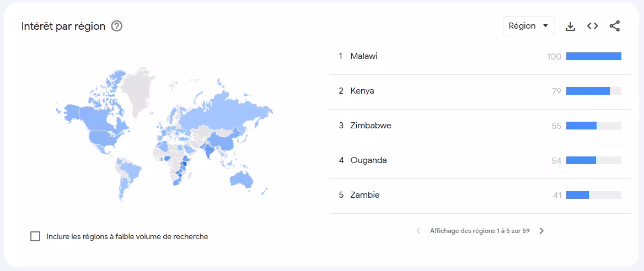The image size is (644, 271).
Task: Enable Inclure les régions à faible volume checkbox
Action: (x=35, y=236)
